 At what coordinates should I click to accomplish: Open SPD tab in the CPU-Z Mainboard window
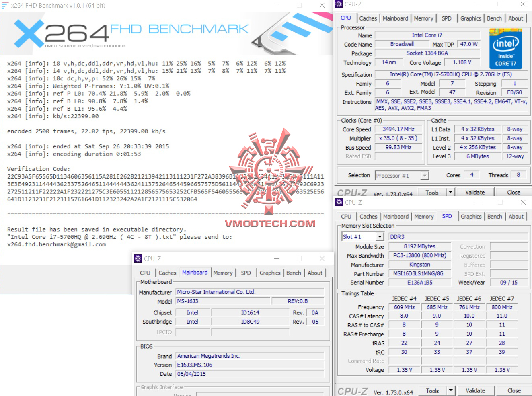pos(246,273)
